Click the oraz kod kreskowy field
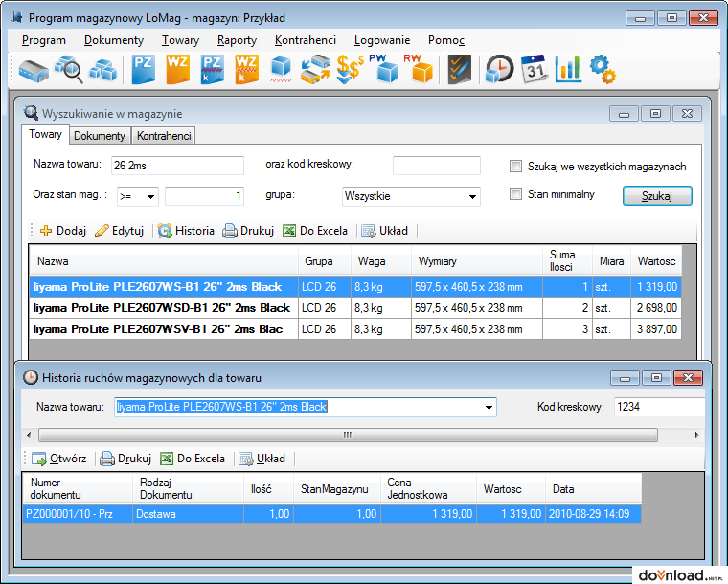This screenshot has height=584, width=728. point(437,166)
